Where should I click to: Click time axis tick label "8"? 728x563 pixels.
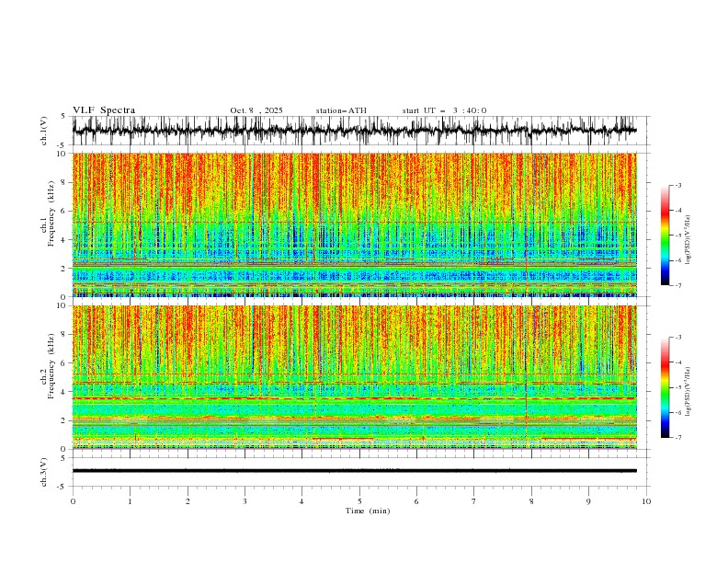point(531,501)
